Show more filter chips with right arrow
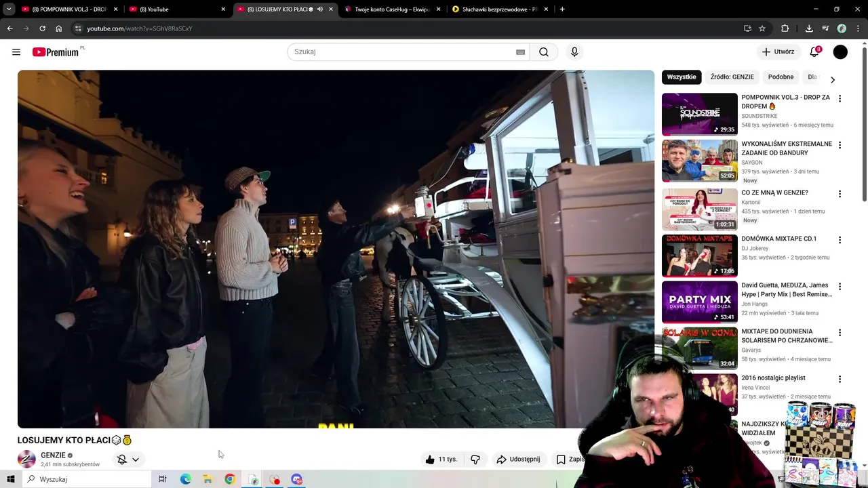Viewport: 868px width, 488px height. (x=833, y=80)
